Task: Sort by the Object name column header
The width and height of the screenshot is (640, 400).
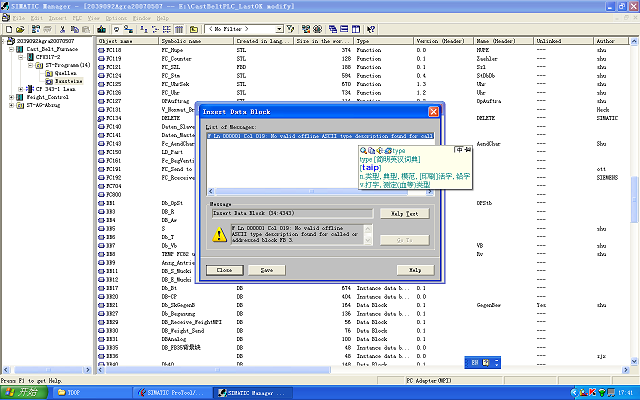Action: [x=127, y=41]
